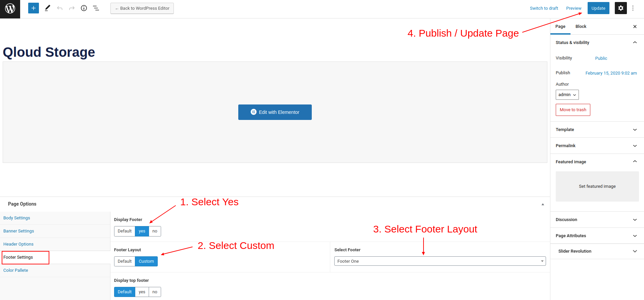644x300 pixels.
Task: Set Display top footer to no
Action: tap(155, 292)
